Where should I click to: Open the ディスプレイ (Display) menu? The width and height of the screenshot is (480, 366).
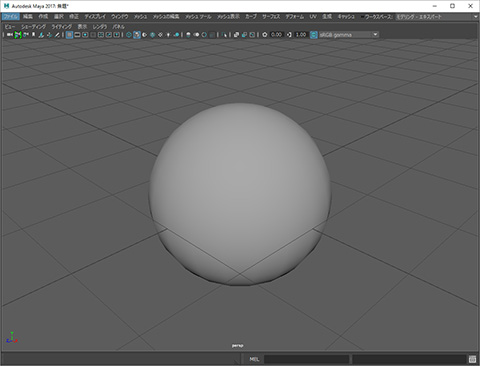[95, 17]
